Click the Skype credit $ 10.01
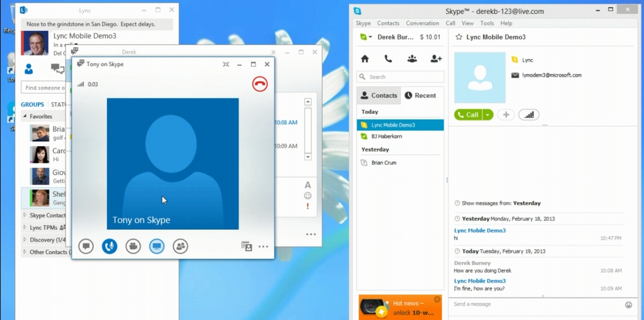The image size is (644, 320). [x=430, y=37]
